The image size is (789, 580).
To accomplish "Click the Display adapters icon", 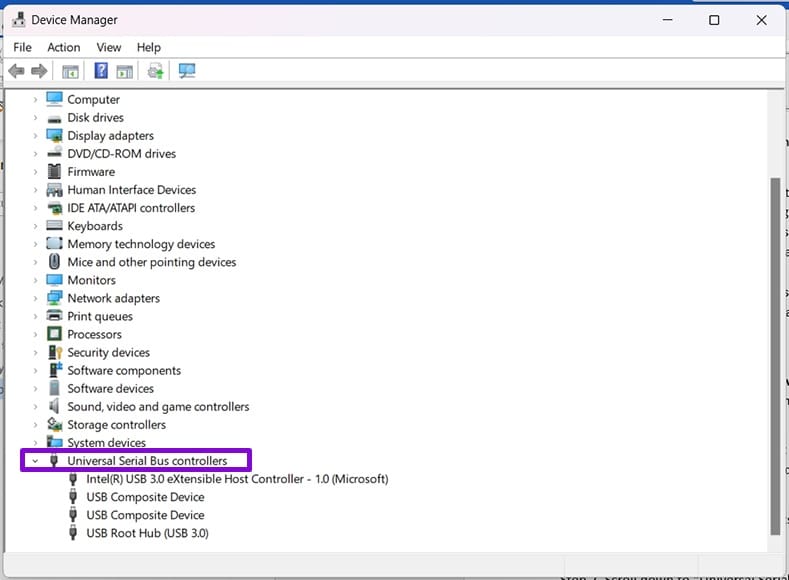I will (54, 135).
